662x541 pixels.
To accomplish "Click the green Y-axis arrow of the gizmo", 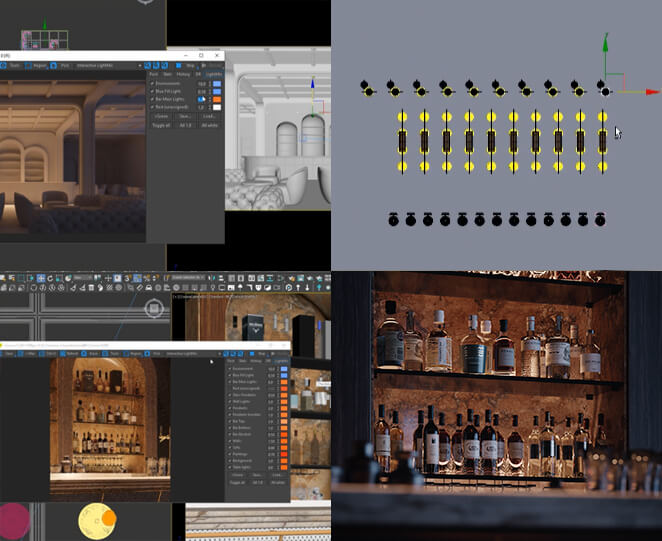I will point(604,44).
